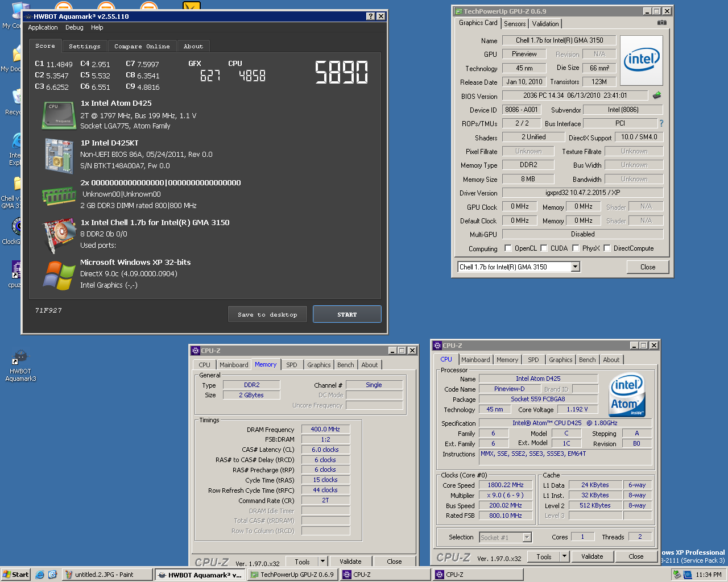Switch to the Validation tab in GPU-Z
The image size is (728, 582).
[x=545, y=24]
